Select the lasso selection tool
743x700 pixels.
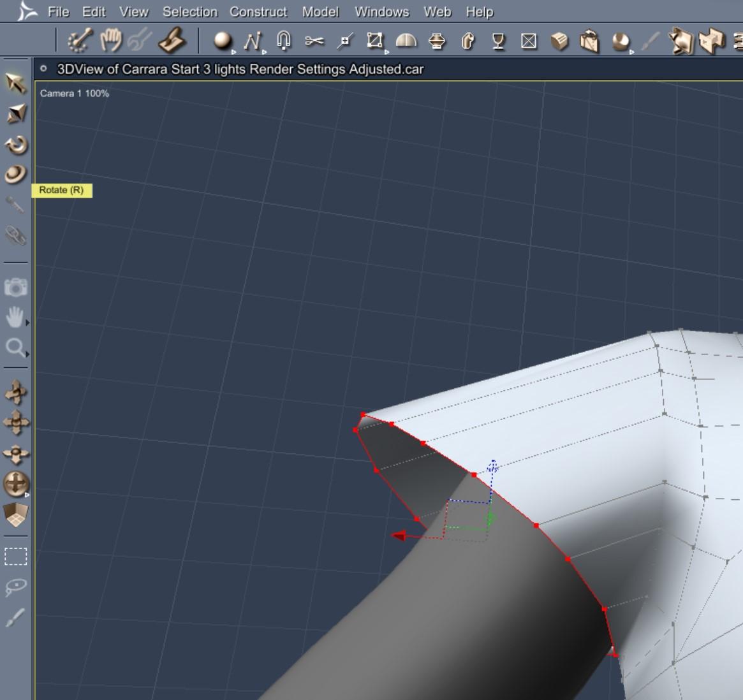pos(16,587)
